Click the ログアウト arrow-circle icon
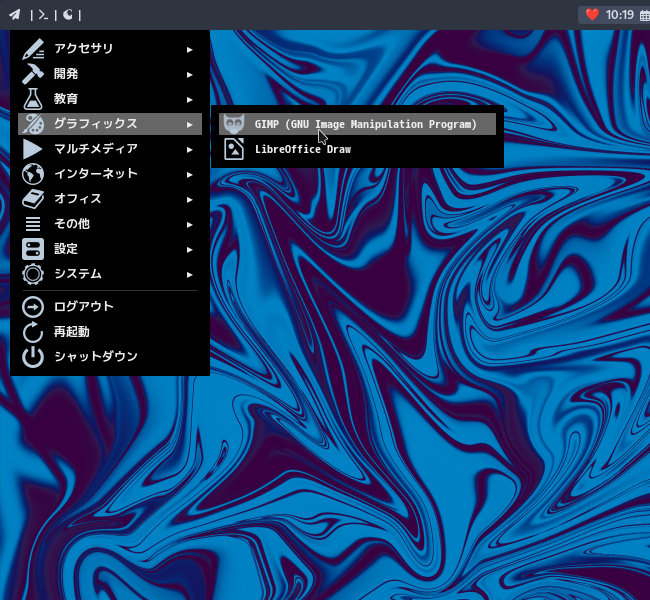This screenshot has width=650, height=600. pyautogui.click(x=33, y=307)
